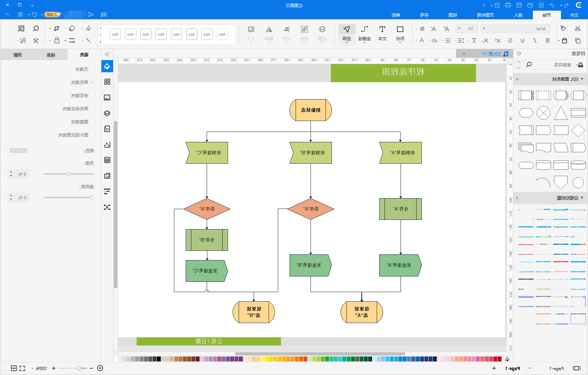Screen dimensions: 588x375
Task: Click the 亮度 brightness slider handle
Action: pyautogui.click(x=69, y=174)
